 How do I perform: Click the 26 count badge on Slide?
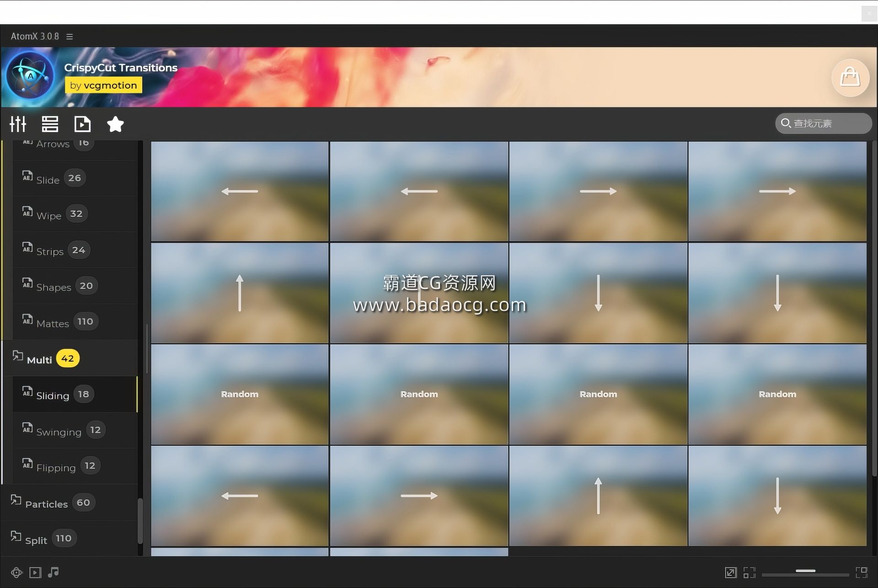click(75, 178)
